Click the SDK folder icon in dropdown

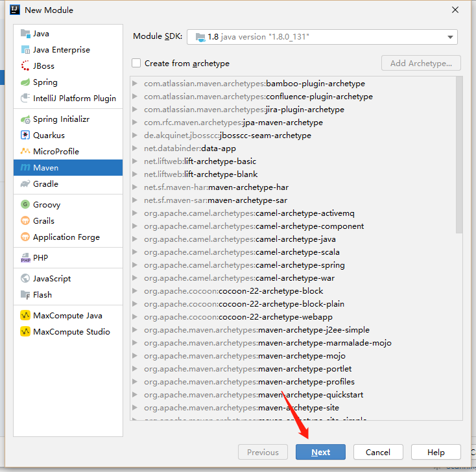point(200,37)
